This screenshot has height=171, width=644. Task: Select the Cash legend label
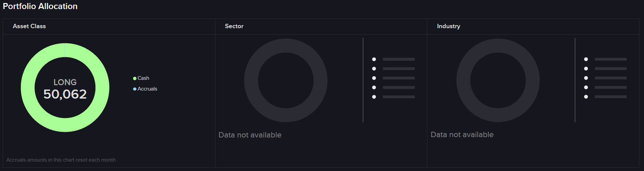click(x=143, y=78)
